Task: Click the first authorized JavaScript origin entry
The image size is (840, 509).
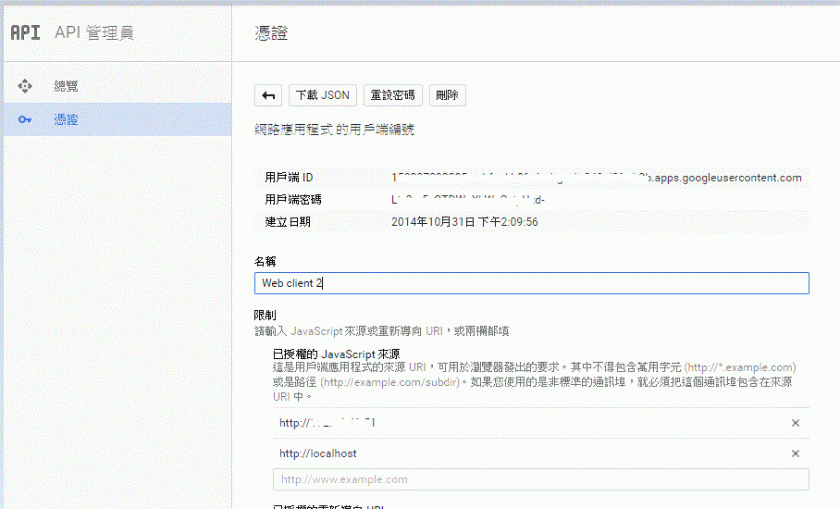Action: [328, 423]
